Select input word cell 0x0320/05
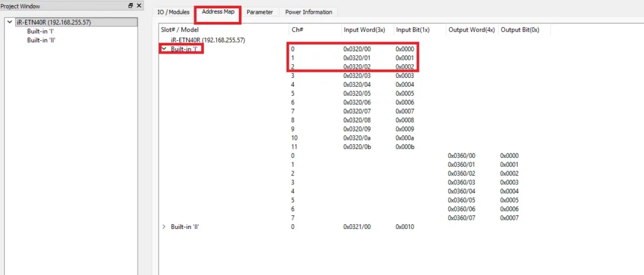This screenshot has width=644, height=275. pyautogui.click(x=357, y=93)
